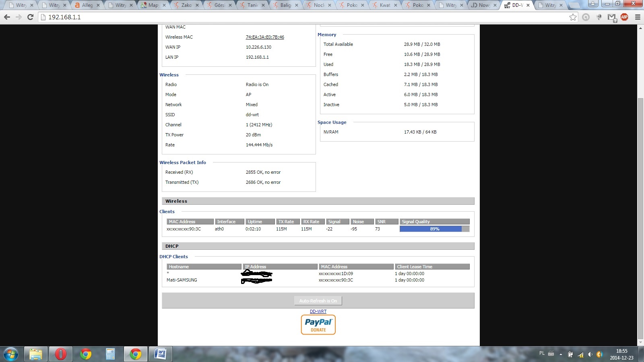Click the browser Back arrow
The image size is (644, 362).
click(7, 17)
